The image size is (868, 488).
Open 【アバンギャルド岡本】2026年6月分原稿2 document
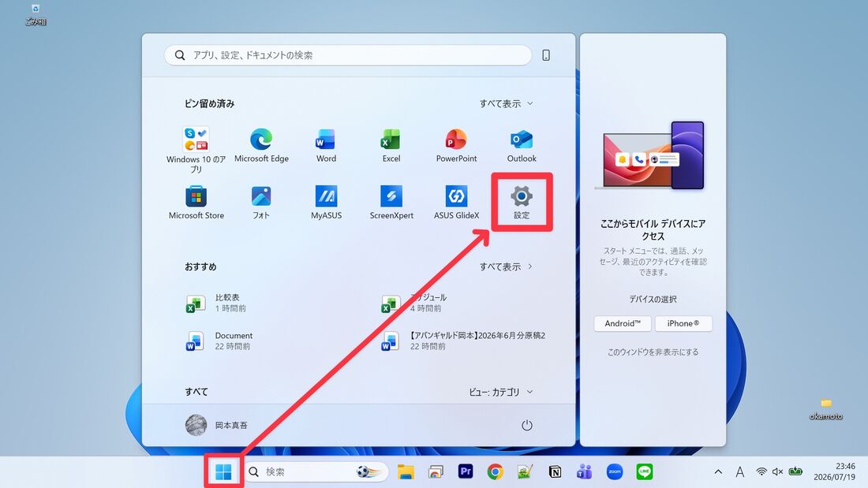point(463,341)
